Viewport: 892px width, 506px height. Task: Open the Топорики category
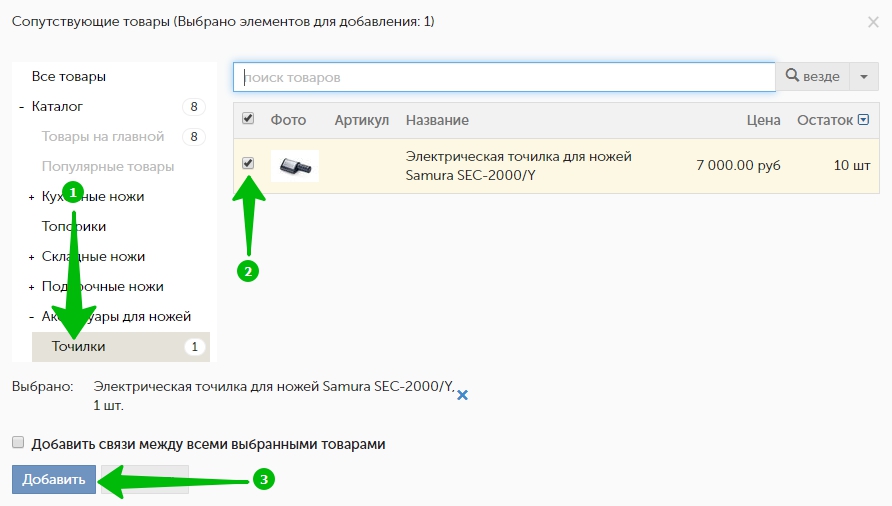tap(74, 227)
